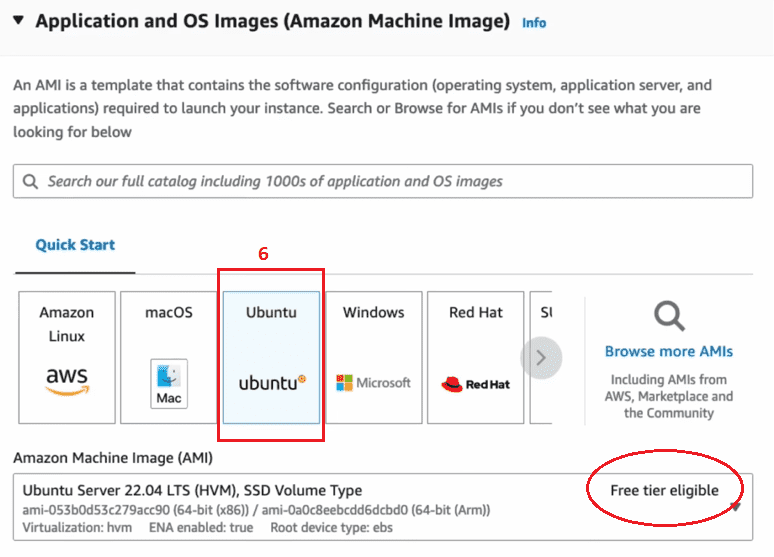Select the Red Hat AMI card
Viewport: 774px width, 557px height.
(x=475, y=357)
